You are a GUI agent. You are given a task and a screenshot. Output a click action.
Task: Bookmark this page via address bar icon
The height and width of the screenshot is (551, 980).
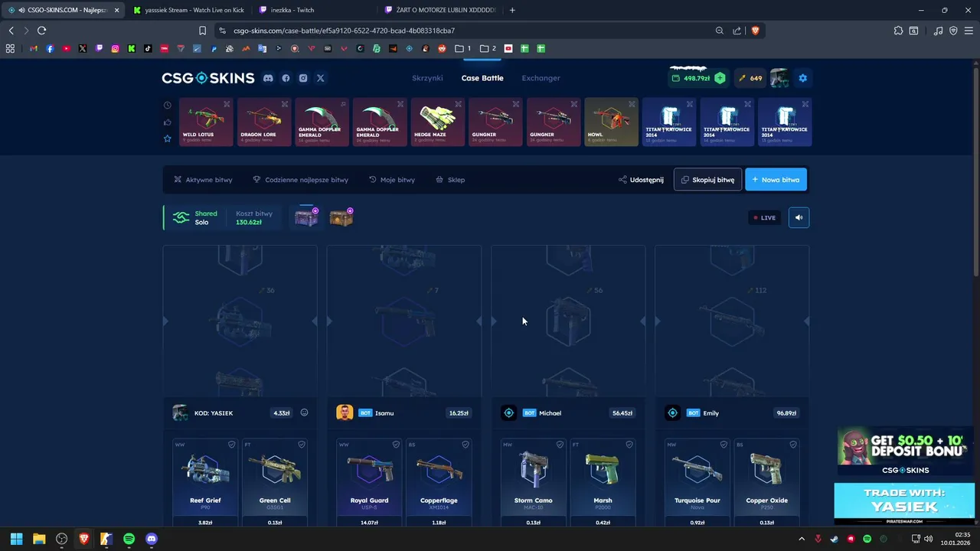[x=202, y=31]
